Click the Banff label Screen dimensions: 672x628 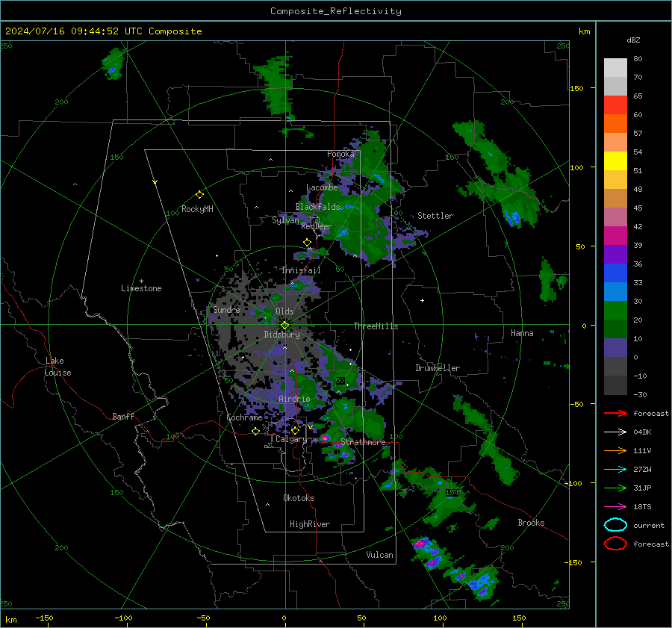point(123,417)
